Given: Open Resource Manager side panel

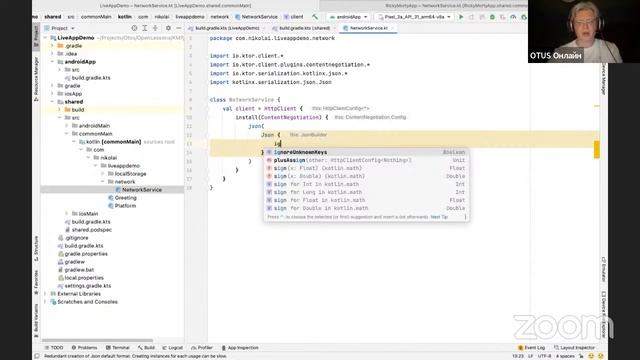Looking at the screenshot, I should click(36, 79).
